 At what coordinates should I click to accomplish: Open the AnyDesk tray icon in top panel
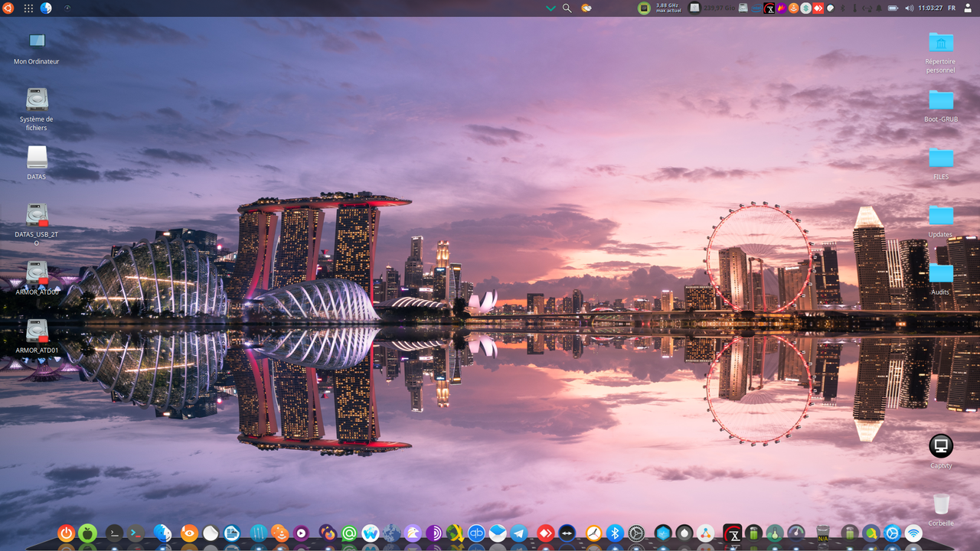coord(818,8)
